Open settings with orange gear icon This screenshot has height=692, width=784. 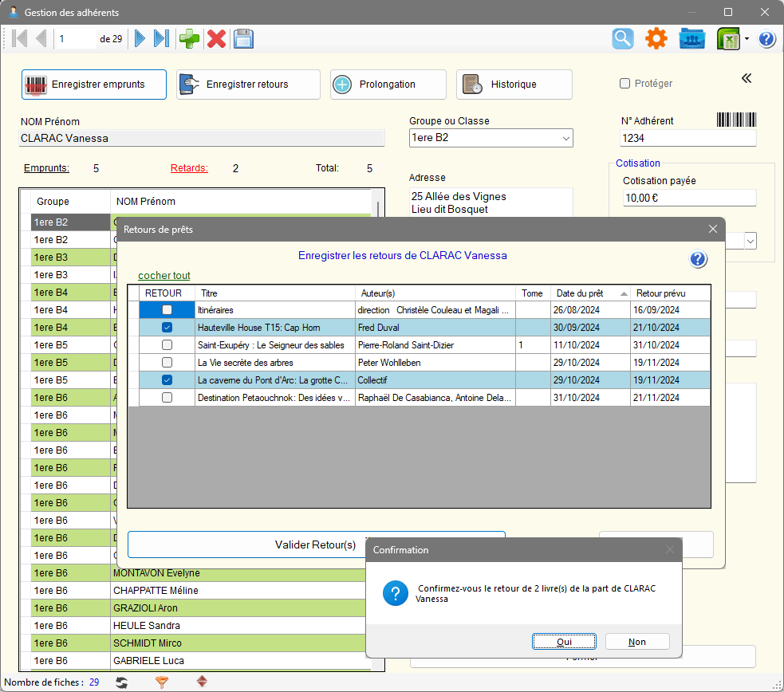pyautogui.click(x=656, y=38)
